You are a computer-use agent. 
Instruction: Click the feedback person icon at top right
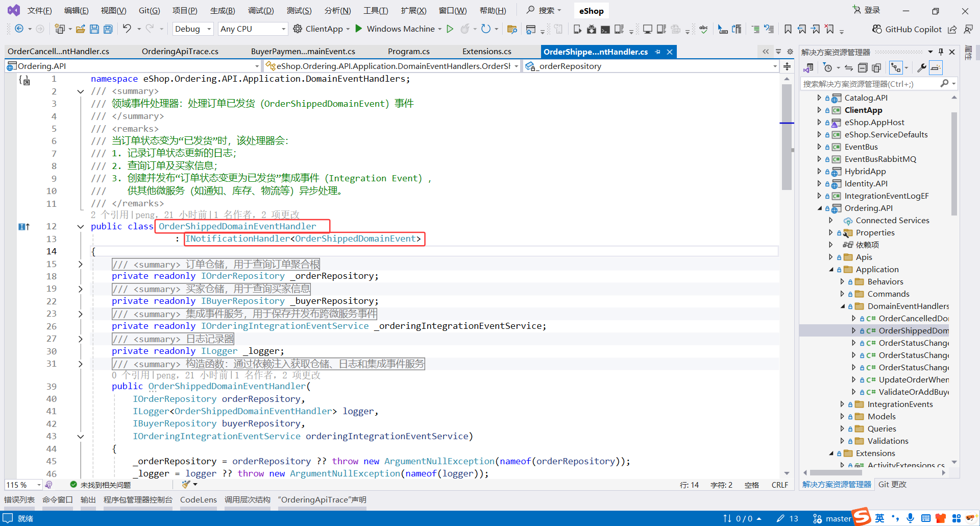pyautogui.click(x=968, y=29)
